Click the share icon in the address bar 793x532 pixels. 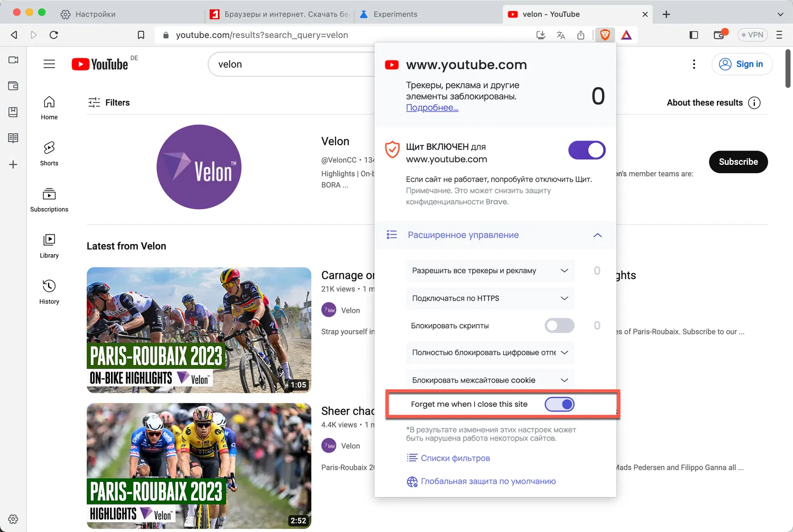581,35
